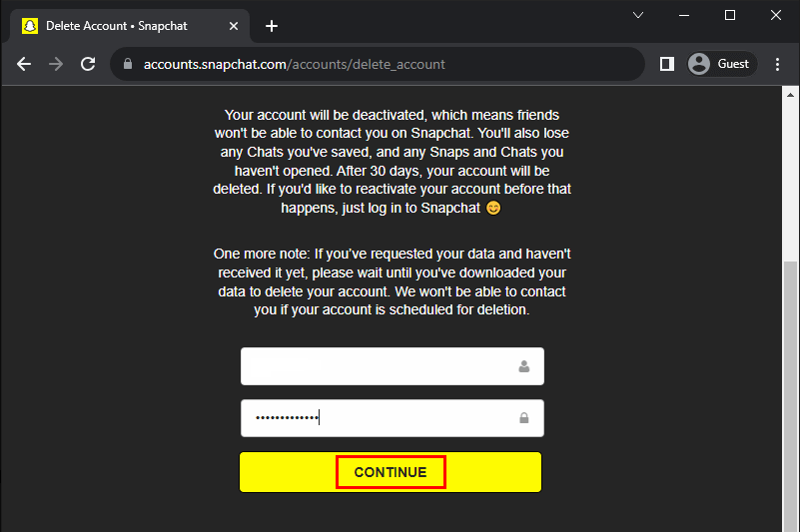Click the address bar URL
Viewport: 800px width, 532px height.
tap(295, 64)
